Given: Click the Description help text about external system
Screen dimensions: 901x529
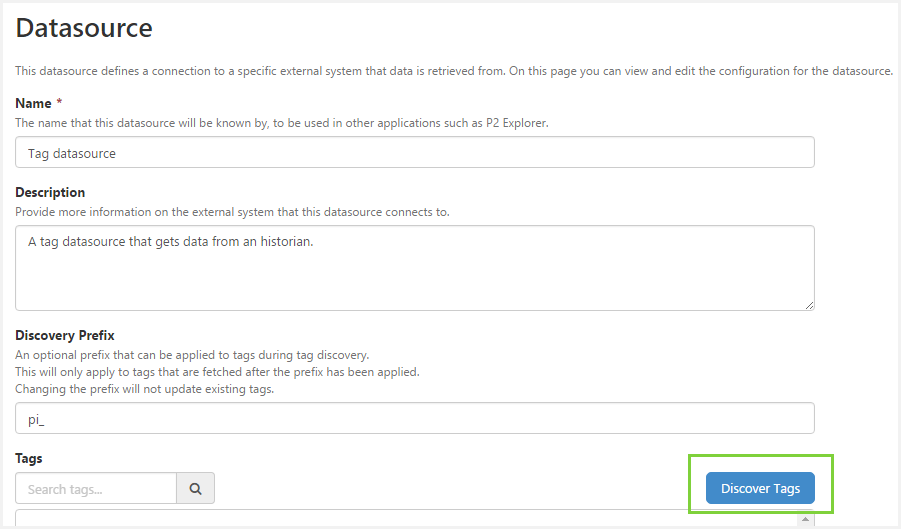Looking at the screenshot, I should tap(232, 211).
